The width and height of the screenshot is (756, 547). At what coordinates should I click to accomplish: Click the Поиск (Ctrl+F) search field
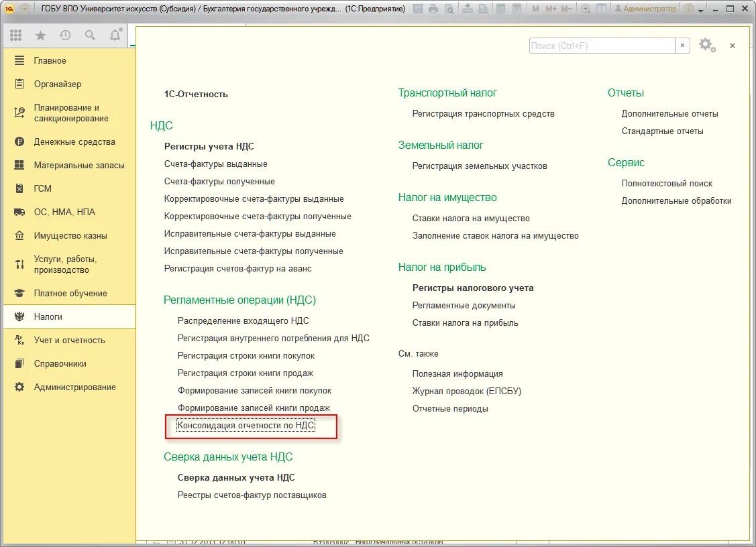[x=602, y=46]
